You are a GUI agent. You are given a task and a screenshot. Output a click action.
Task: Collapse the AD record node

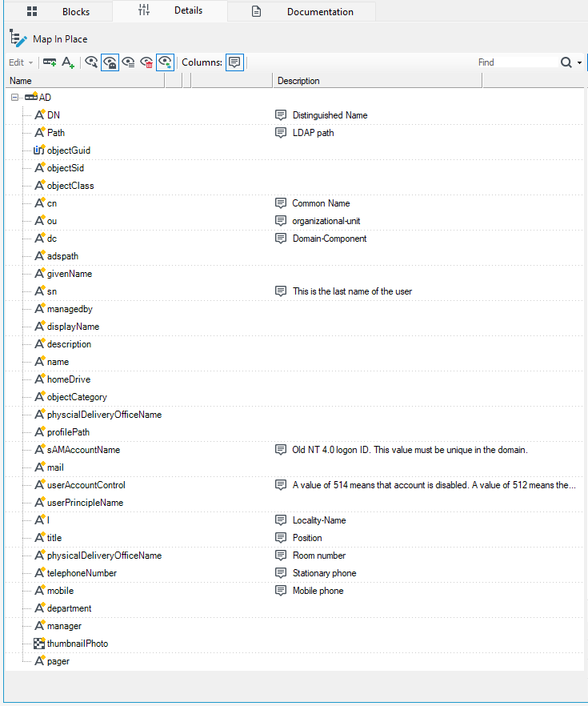[15, 98]
